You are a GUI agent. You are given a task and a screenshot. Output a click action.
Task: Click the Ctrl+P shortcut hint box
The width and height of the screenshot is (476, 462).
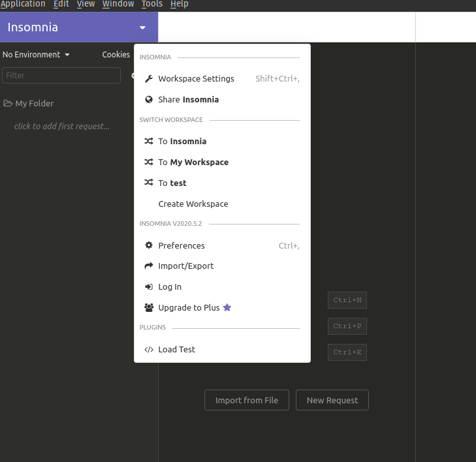click(x=347, y=326)
